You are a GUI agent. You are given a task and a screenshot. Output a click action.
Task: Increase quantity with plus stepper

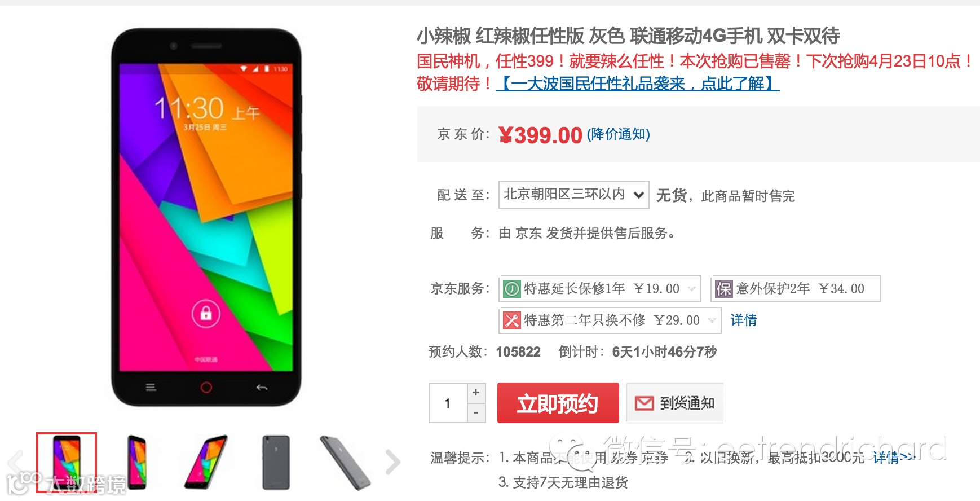tap(476, 393)
